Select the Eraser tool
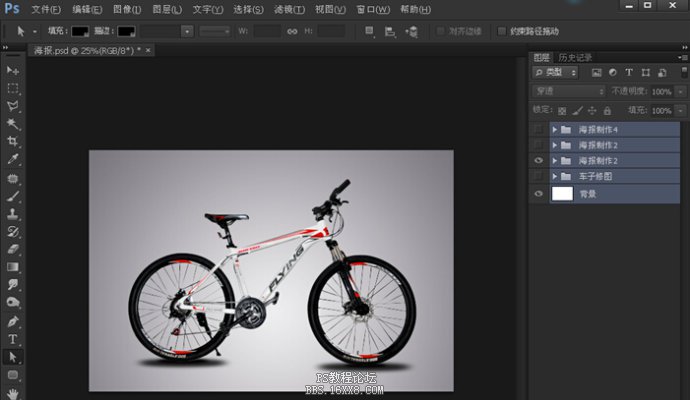This screenshot has height=400, width=690. 13,249
